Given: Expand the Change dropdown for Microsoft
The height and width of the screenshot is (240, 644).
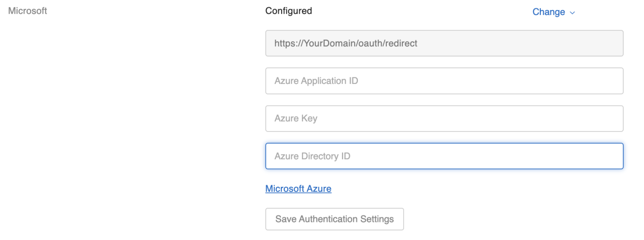Looking at the screenshot, I should click(553, 12).
